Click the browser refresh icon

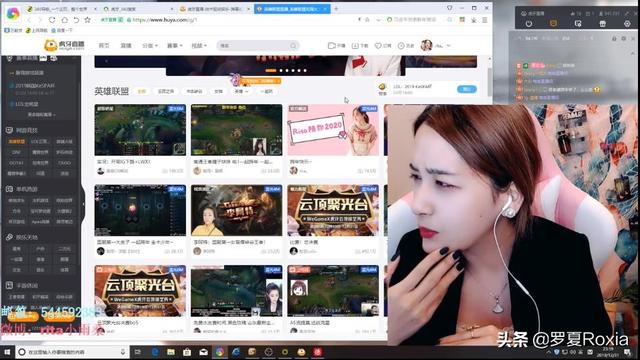[52, 20]
